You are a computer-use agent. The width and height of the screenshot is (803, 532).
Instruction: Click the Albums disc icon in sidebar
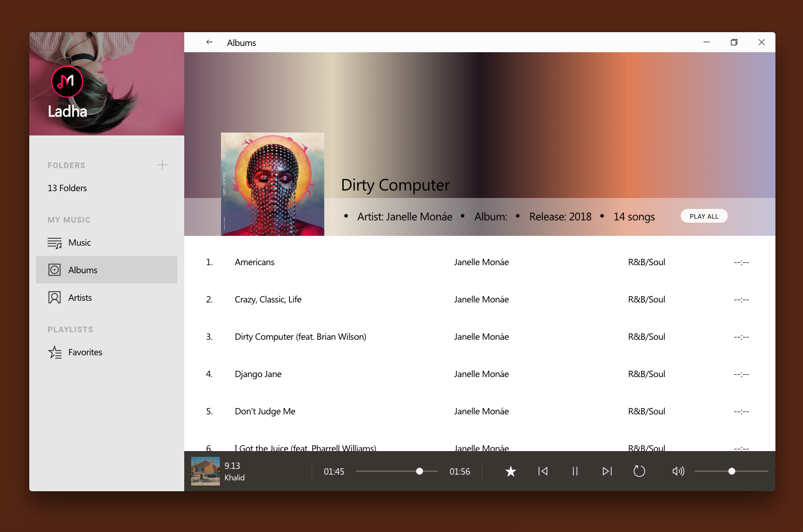[55, 270]
